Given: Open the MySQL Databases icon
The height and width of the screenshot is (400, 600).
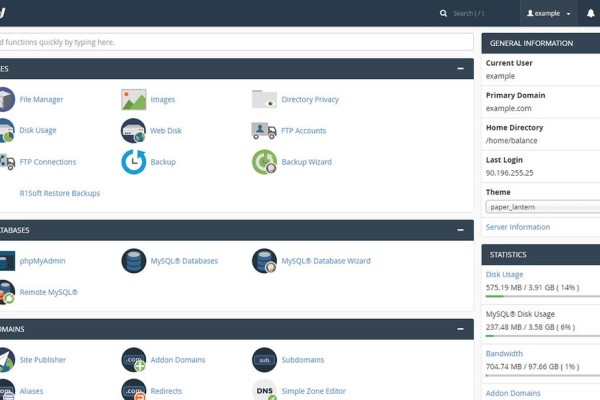Looking at the screenshot, I should [x=134, y=261].
